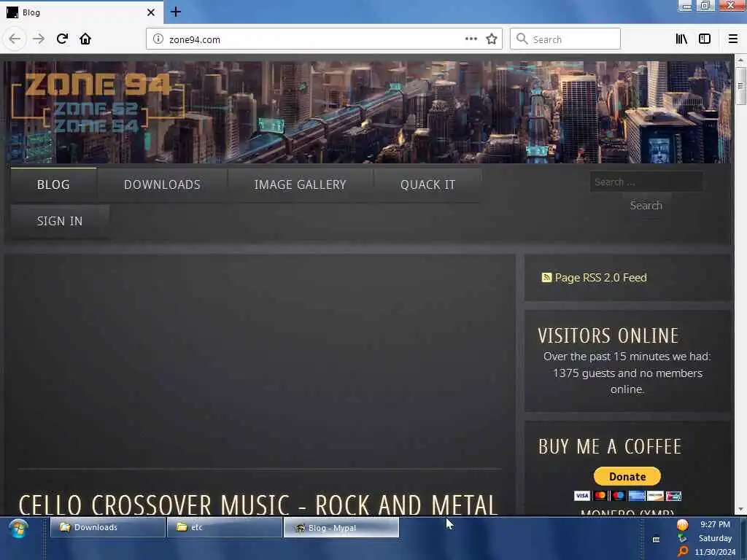Click the PayPal Donate button
Screen dimensions: 747x560
click(x=627, y=476)
